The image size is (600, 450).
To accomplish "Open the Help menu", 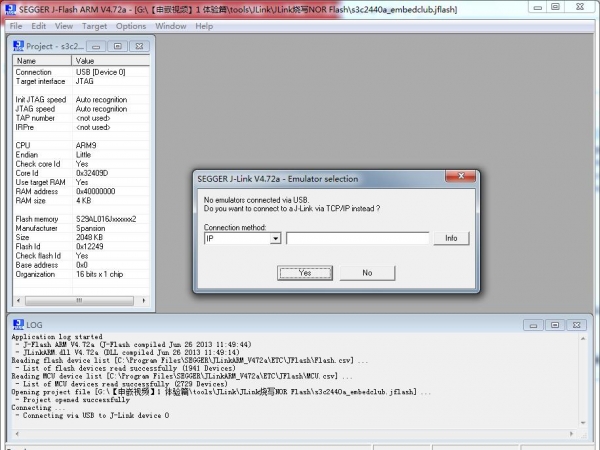I will (x=204, y=26).
